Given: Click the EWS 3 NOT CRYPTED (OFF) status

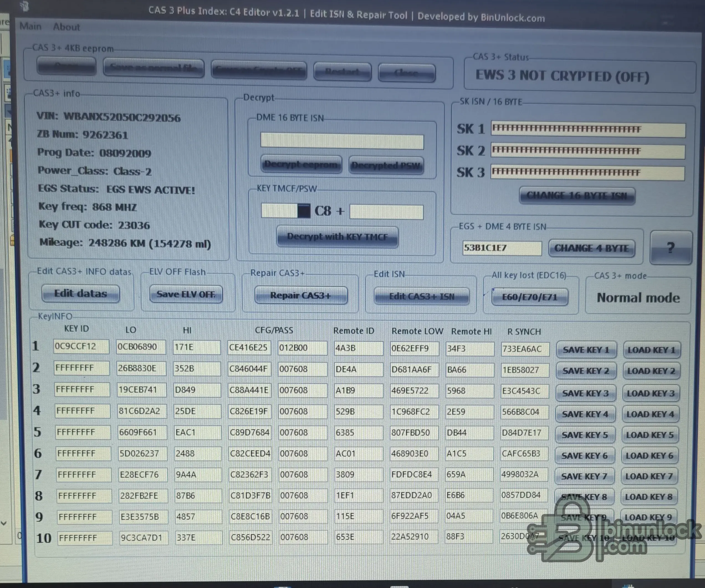Looking at the screenshot, I should [563, 76].
